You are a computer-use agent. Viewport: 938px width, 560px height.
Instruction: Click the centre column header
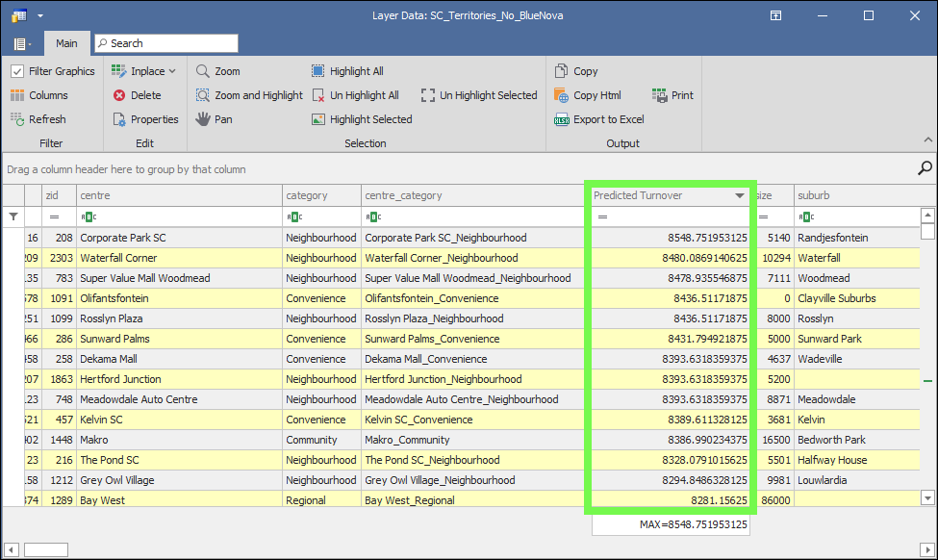(x=178, y=195)
